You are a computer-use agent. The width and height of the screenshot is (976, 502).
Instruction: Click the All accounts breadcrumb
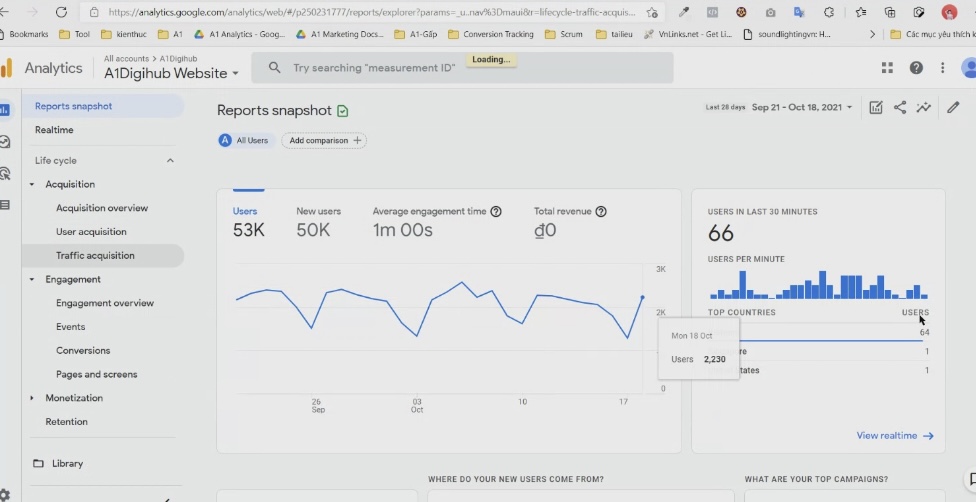point(126,59)
